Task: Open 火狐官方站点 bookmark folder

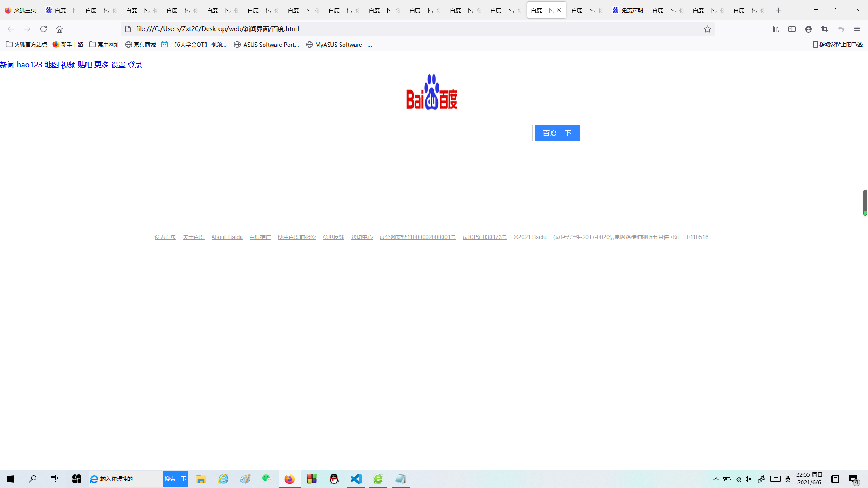Action: pos(26,44)
